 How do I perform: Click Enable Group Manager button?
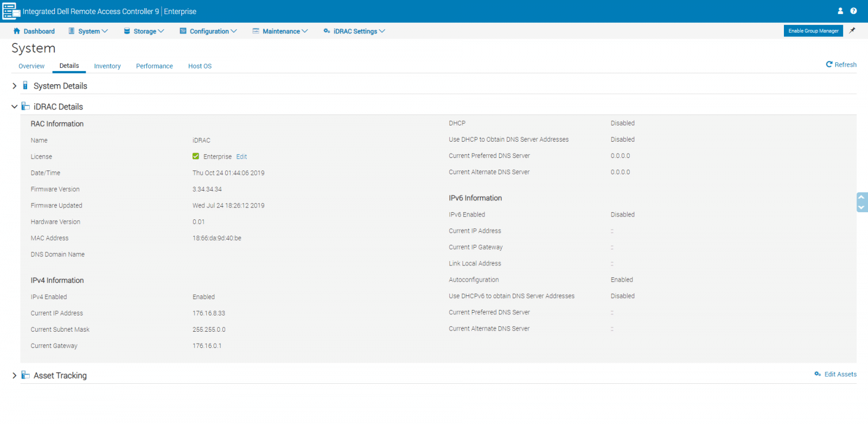click(x=813, y=31)
